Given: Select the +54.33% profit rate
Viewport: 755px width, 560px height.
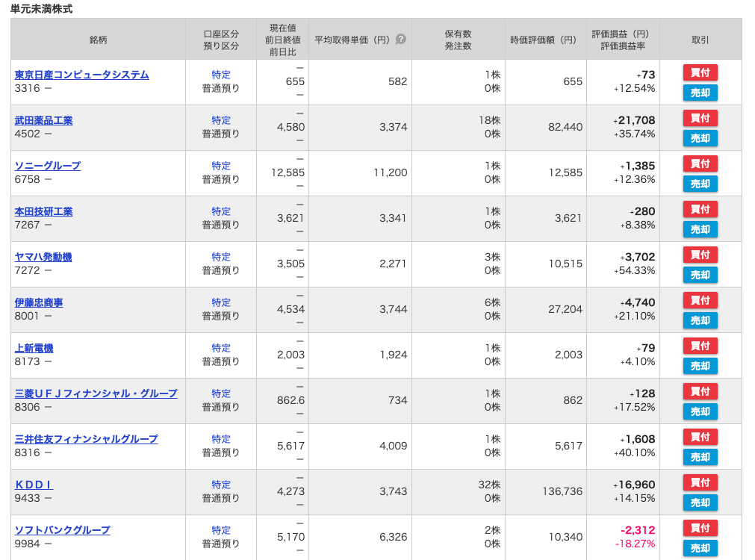Looking at the screenshot, I should (x=635, y=270).
